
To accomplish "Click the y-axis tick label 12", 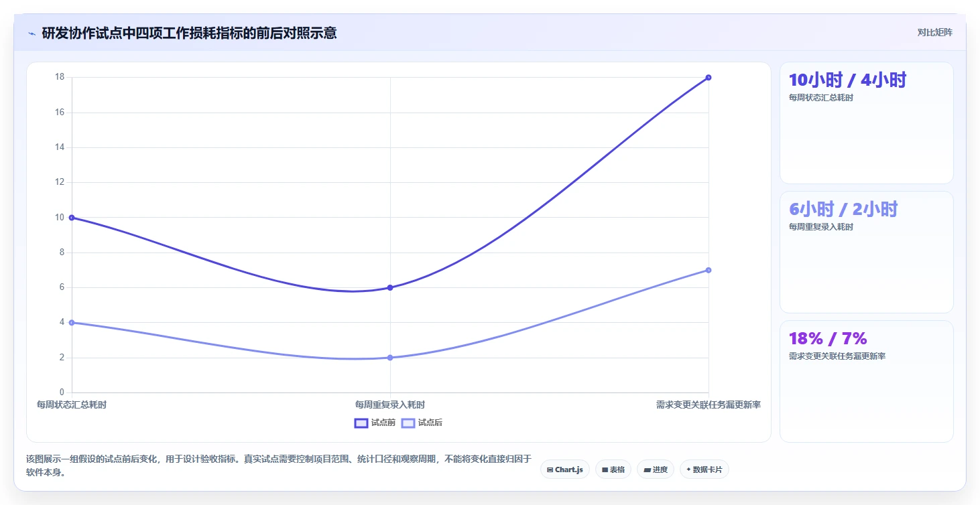I will pyautogui.click(x=60, y=182).
